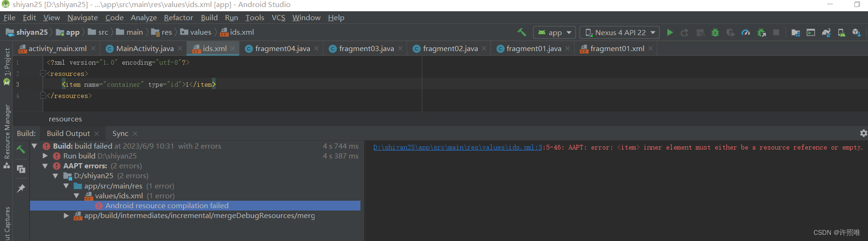Click the Build panel settings gear
The image size is (868, 241).
coord(863,133)
